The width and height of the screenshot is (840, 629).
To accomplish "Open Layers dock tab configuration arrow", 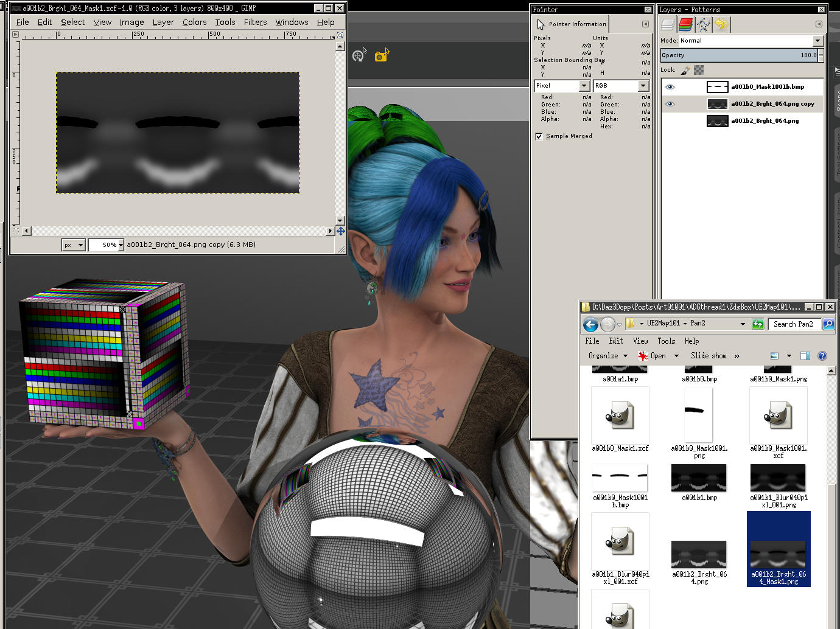I will coord(819,24).
